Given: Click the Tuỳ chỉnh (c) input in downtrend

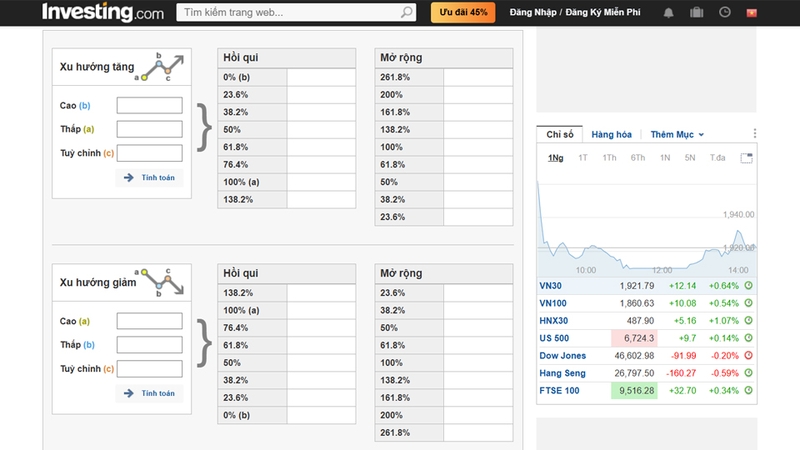Looking at the screenshot, I should point(149,369).
